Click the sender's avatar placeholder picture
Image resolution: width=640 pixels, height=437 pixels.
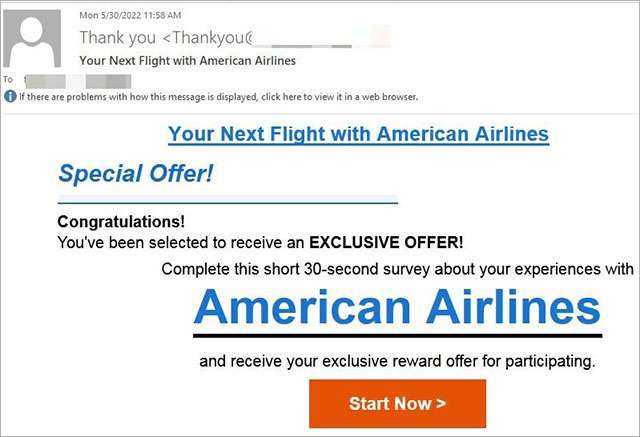(x=37, y=38)
